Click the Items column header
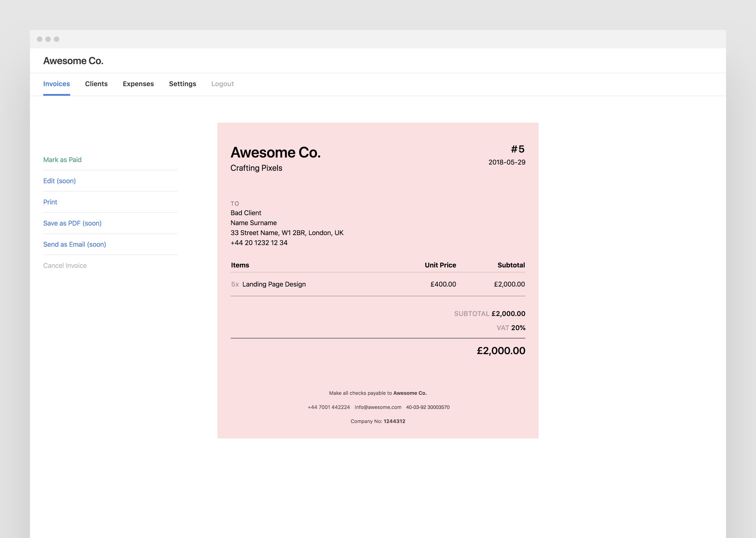This screenshot has width=756, height=538. [240, 265]
